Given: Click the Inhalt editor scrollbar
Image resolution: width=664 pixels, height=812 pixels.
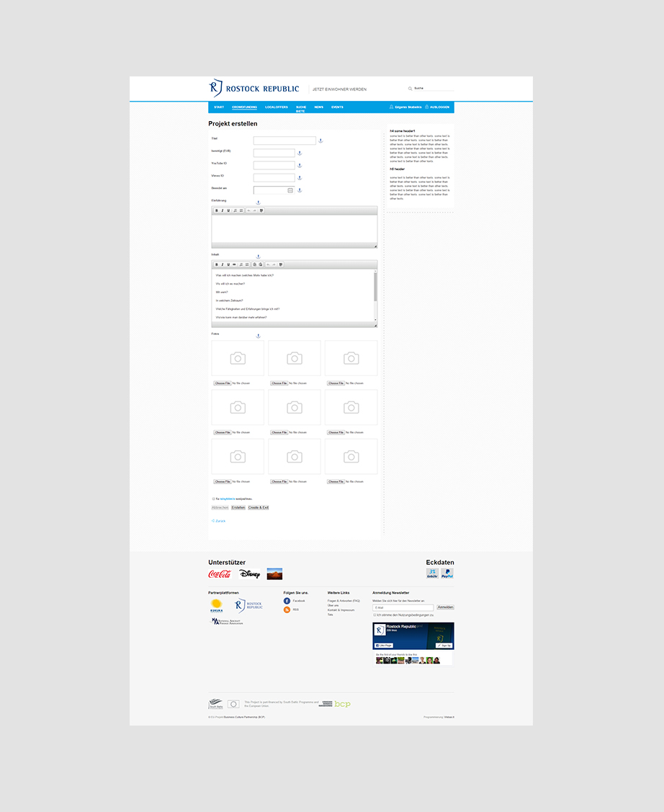Looking at the screenshot, I should click(375, 286).
